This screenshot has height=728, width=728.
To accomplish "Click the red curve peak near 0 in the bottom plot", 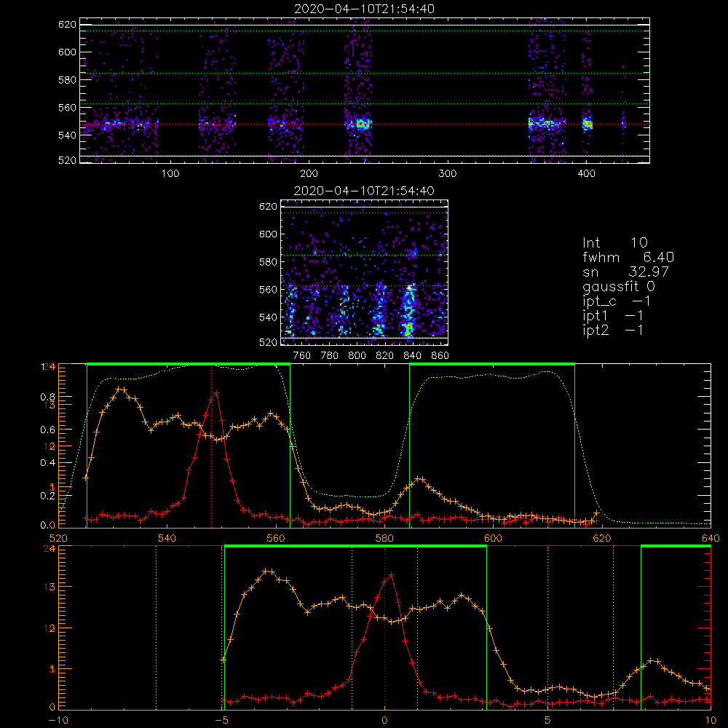I will (x=391, y=575).
